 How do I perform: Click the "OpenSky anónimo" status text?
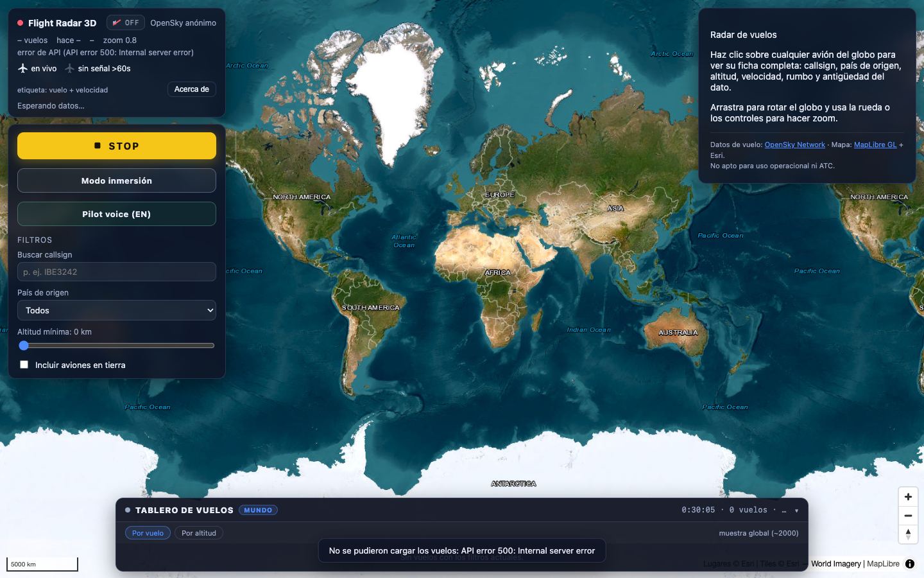click(x=183, y=22)
